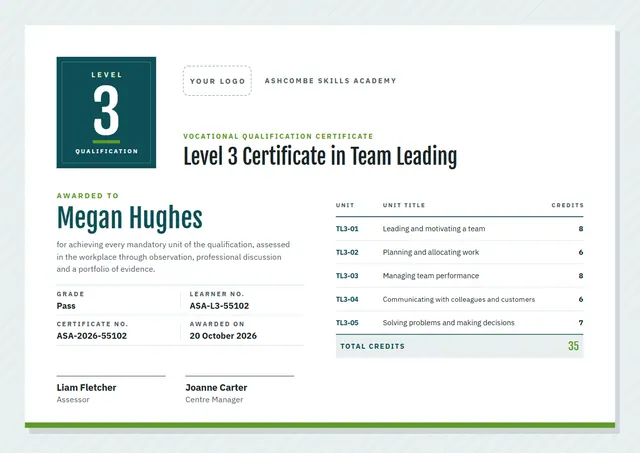Select the achievement description paragraph
The height and width of the screenshot is (453, 640).
[173, 257]
